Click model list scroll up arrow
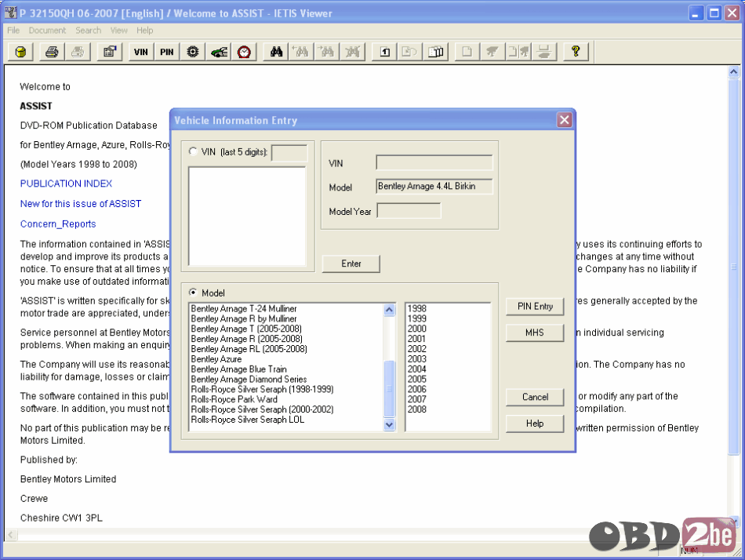Viewport: 745px width, 560px height. pos(389,310)
